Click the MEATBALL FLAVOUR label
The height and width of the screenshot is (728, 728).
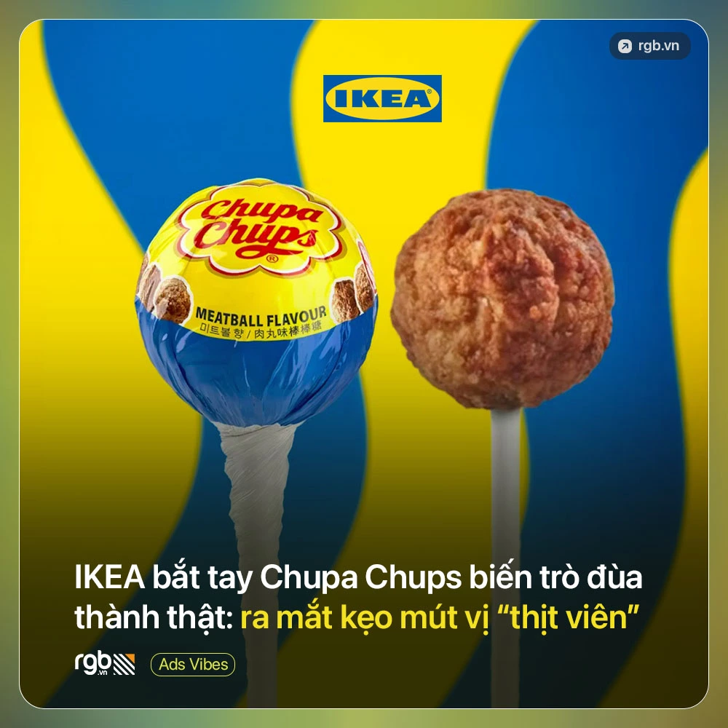tap(261, 317)
